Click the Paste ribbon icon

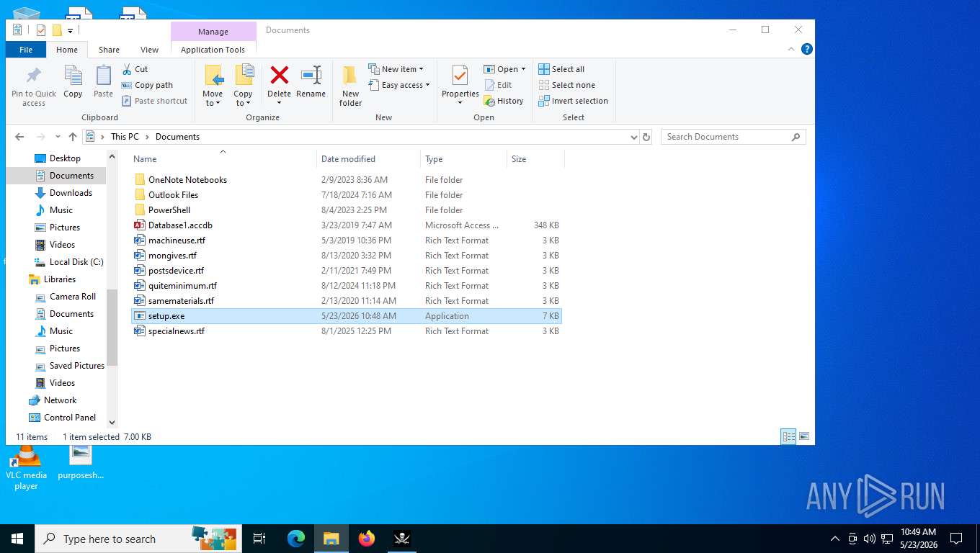click(104, 76)
